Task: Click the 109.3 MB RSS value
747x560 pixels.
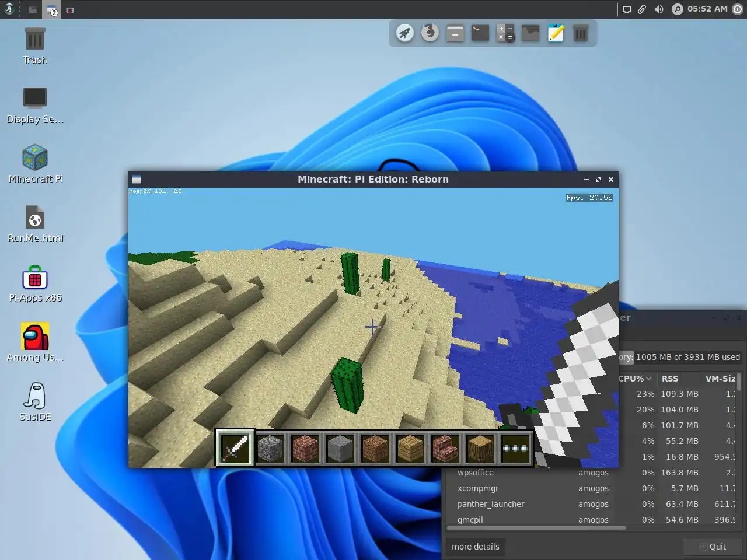Action: [679, 394]
